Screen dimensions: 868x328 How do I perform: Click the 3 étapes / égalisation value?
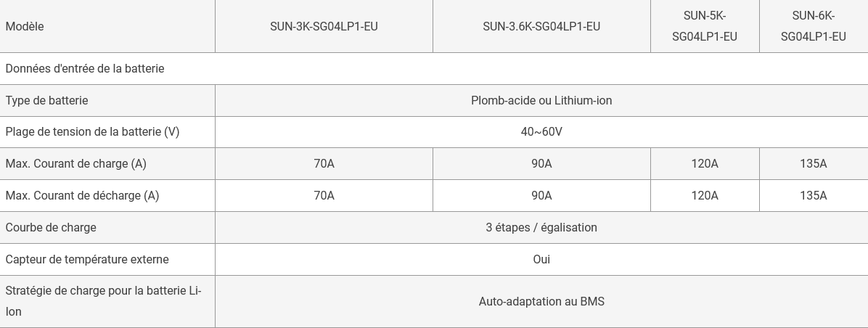(x=541, y=227)
